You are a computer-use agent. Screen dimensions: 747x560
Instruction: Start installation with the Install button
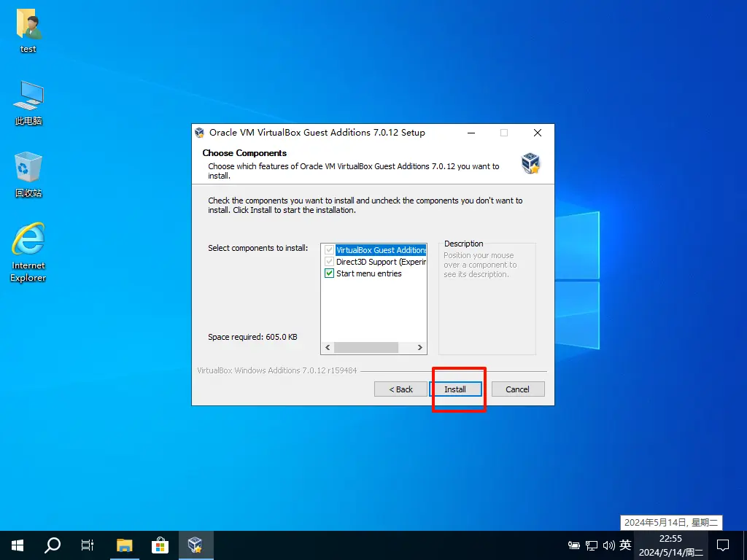click(455, 389)
